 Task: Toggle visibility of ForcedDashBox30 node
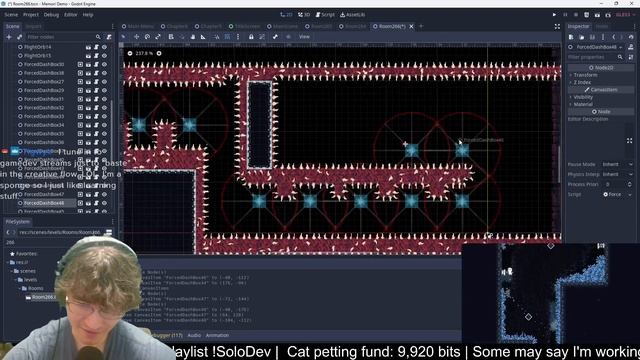[x=104, y=64]
